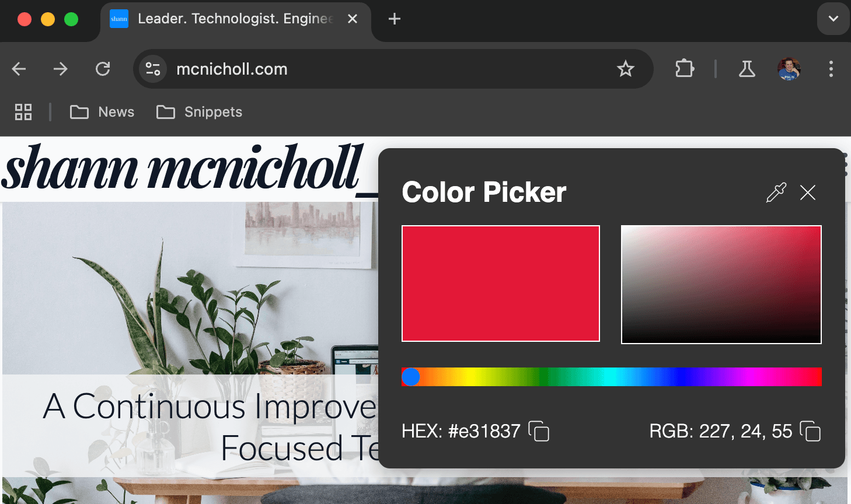This screenshot has width=851, height=504.
Task: Copy the HEX value #e31837
Action: pyautogui.click(x=540, y=432)
